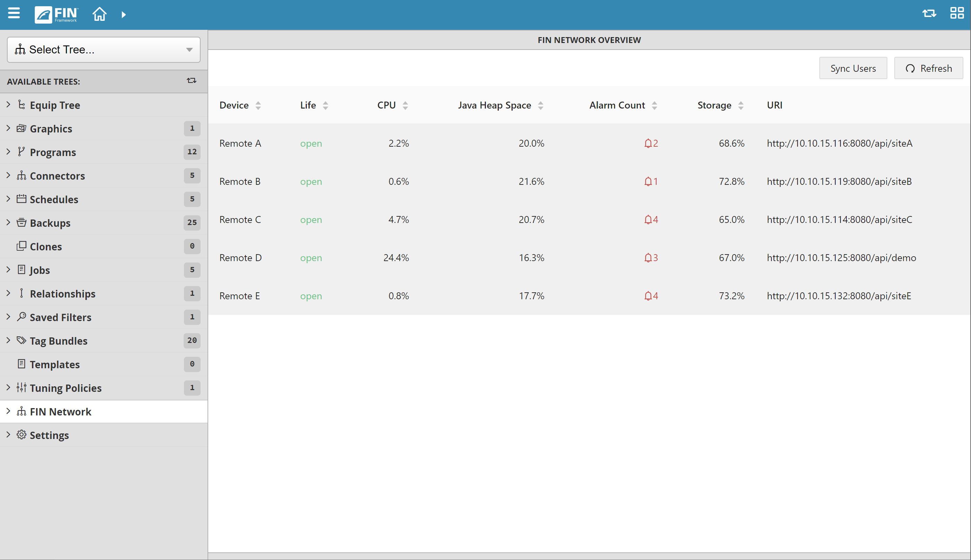Screen dimensions: 971x560
Task: Click the Remote D alarm bell
Action: 648,258
